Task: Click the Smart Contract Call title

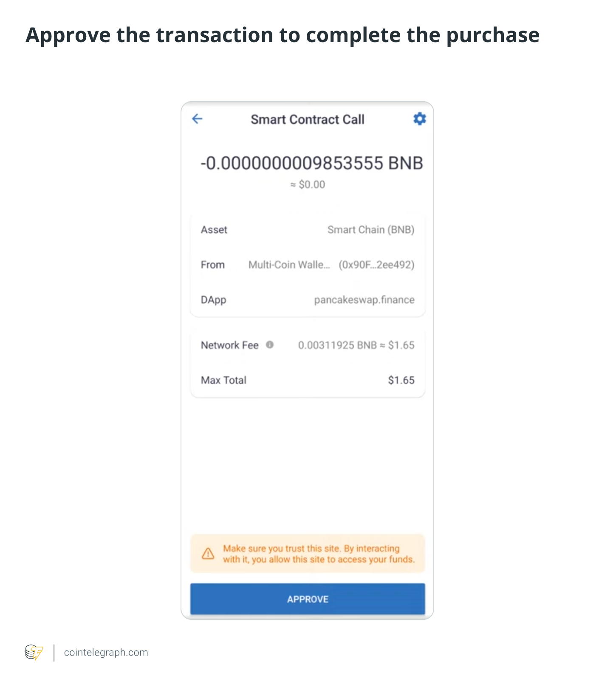Action: [x=308, y=120]
